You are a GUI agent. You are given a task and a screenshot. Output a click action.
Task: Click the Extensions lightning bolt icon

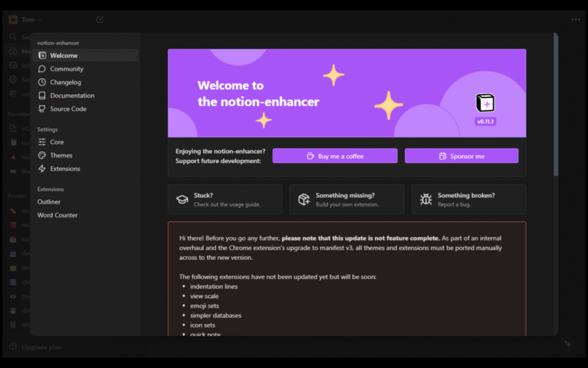coord(42,168)
